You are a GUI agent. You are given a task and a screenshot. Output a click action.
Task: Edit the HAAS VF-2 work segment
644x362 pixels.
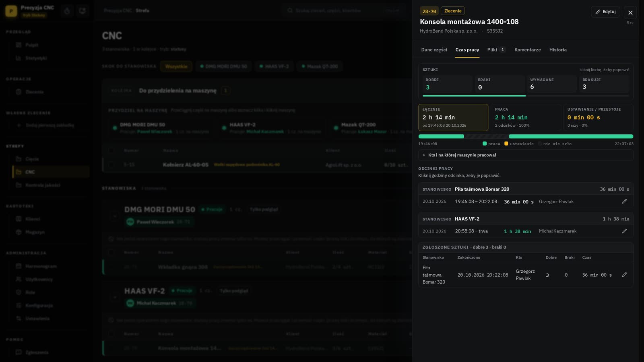(x=624, y=231)
